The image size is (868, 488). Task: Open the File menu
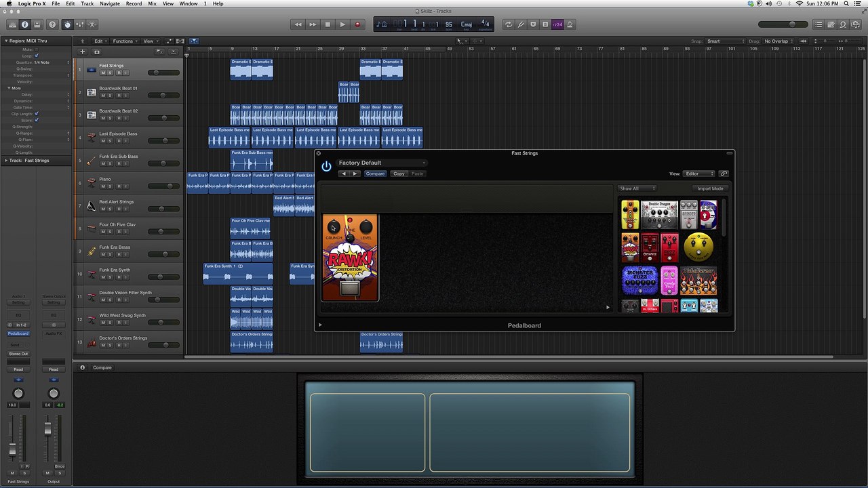pyautogui.click(x=56, y=3)
